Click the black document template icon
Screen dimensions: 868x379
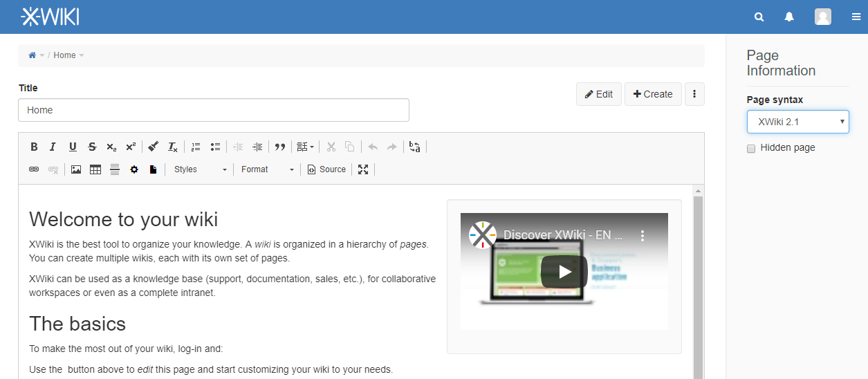[154, 169]
